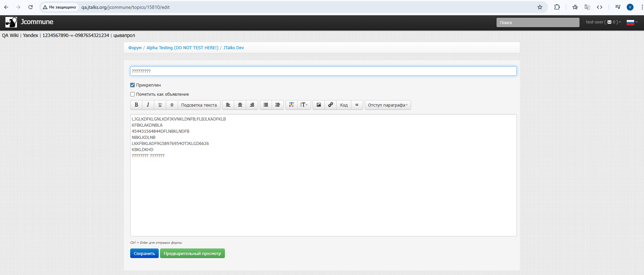Uncheck the Прикреплен checkbox
The height and width of the screenshot is (275, 644).
pos(133,85)
